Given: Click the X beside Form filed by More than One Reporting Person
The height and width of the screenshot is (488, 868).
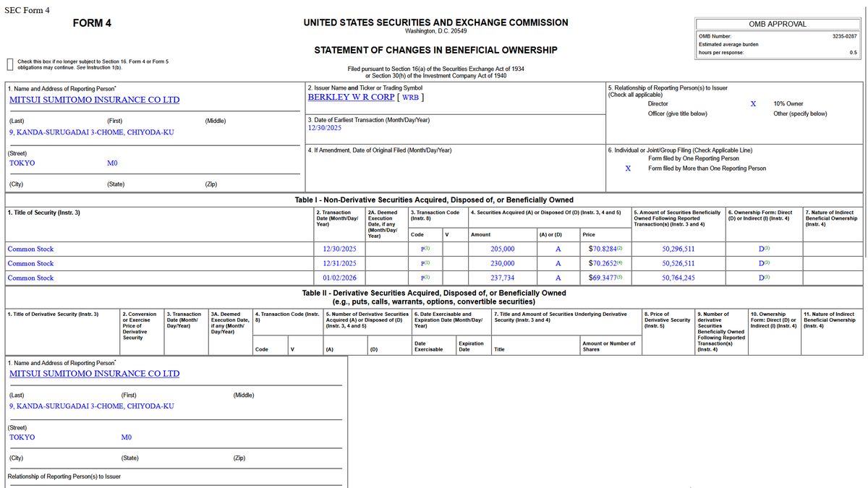Looking at the screenshot, I should (x=628, y=168).
